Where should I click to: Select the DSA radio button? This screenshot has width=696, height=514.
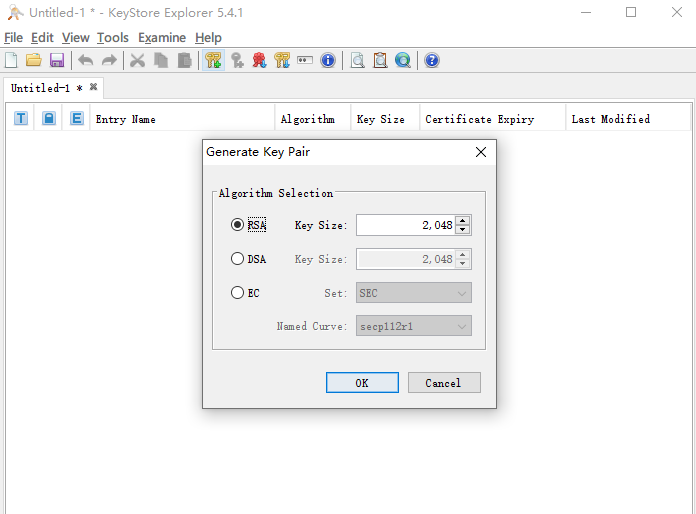(x=237, y=258)
